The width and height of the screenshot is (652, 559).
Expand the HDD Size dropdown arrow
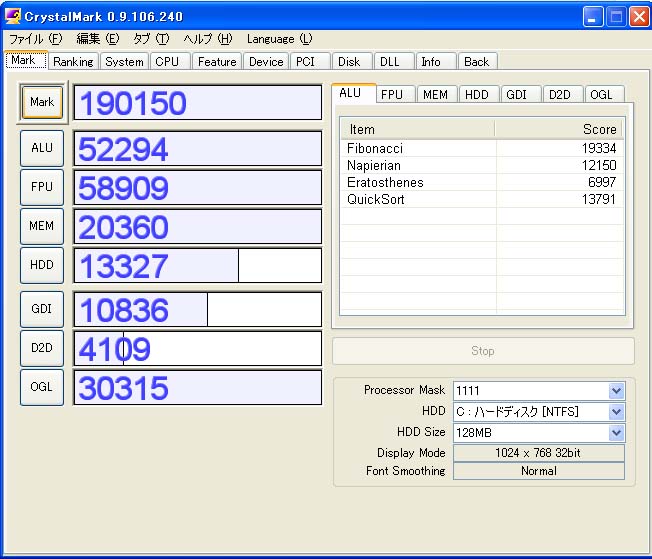pos(616,433)
